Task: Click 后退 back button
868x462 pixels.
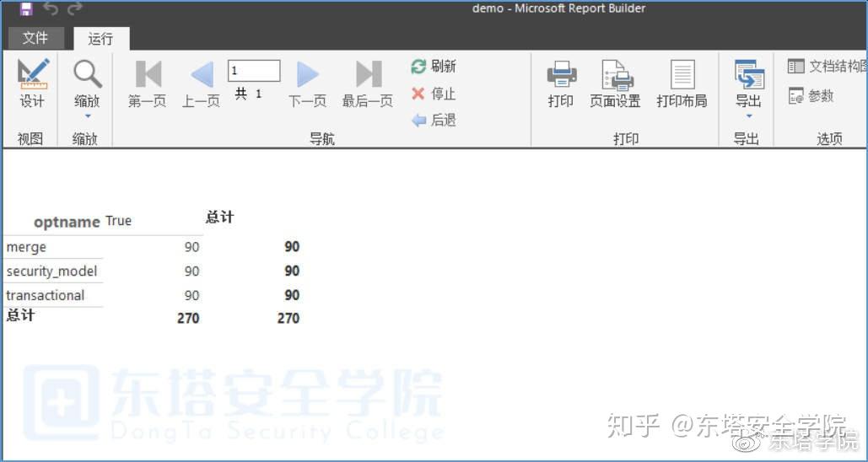Action: tap(434, 120)
